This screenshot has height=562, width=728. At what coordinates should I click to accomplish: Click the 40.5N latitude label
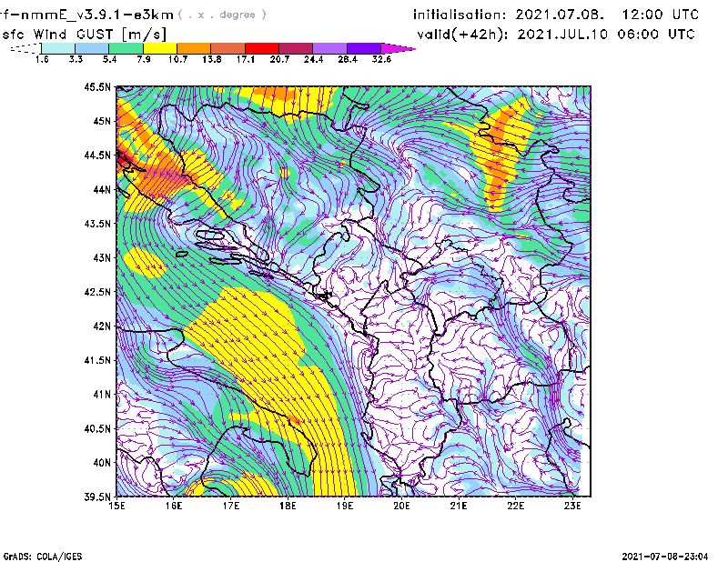98,428
